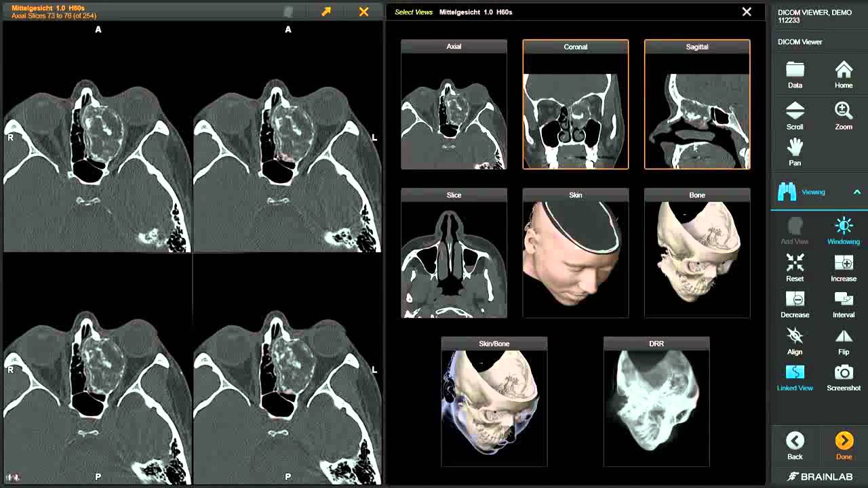
Task: Close the axial slices view with the orange X
Action: pyautogui.click(x=363, y=12)
